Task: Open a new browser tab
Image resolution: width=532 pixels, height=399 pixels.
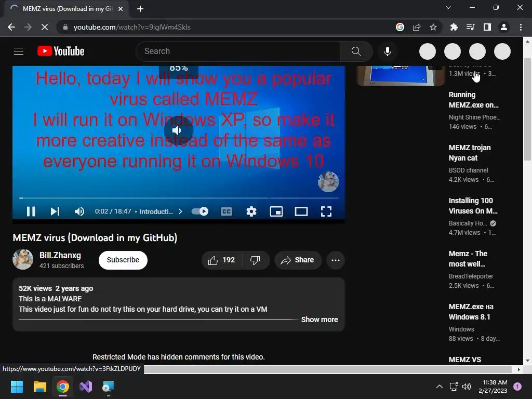Action: tap(140, 9)
